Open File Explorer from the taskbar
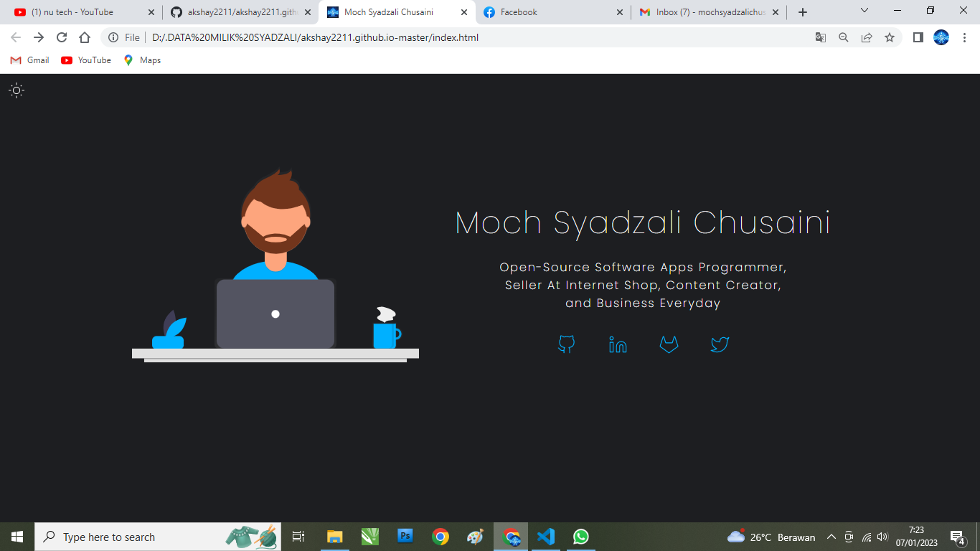980x551 pixels. click(x=335, y=537)
